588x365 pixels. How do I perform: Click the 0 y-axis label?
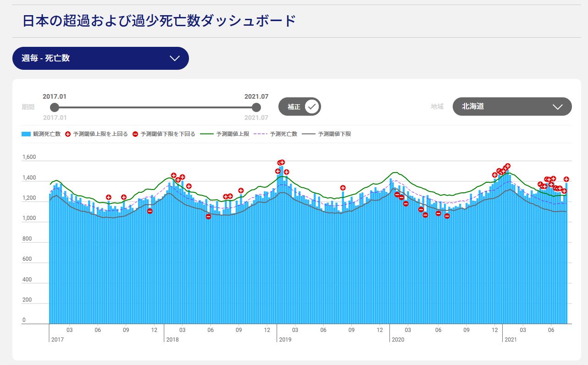pos(24,320)
